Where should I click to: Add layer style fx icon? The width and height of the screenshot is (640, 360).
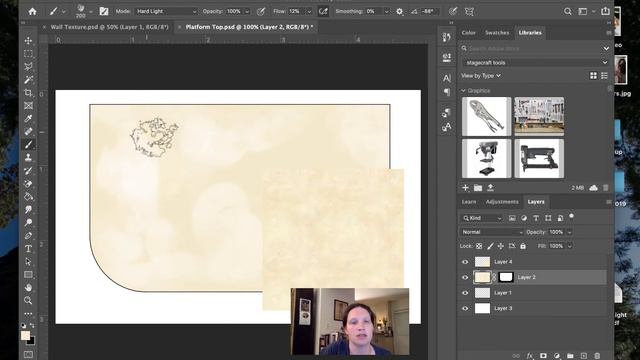click(x=530, y=356)
